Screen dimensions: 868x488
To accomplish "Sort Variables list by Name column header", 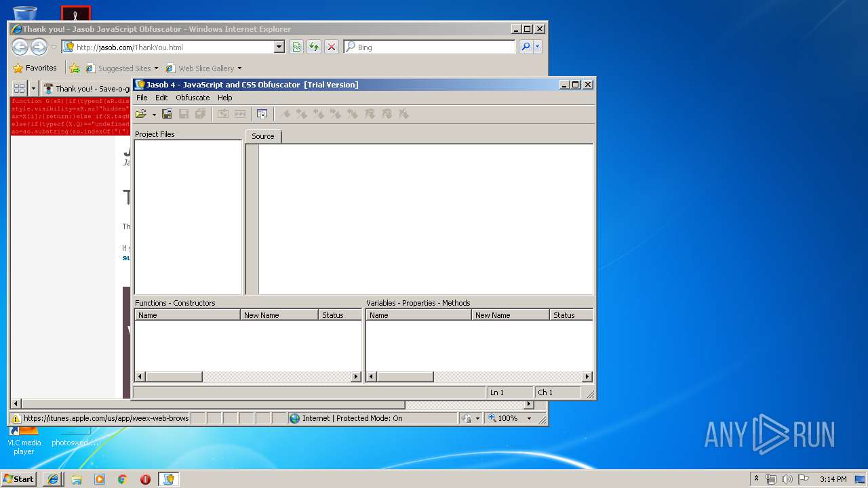I will (419, 315).
